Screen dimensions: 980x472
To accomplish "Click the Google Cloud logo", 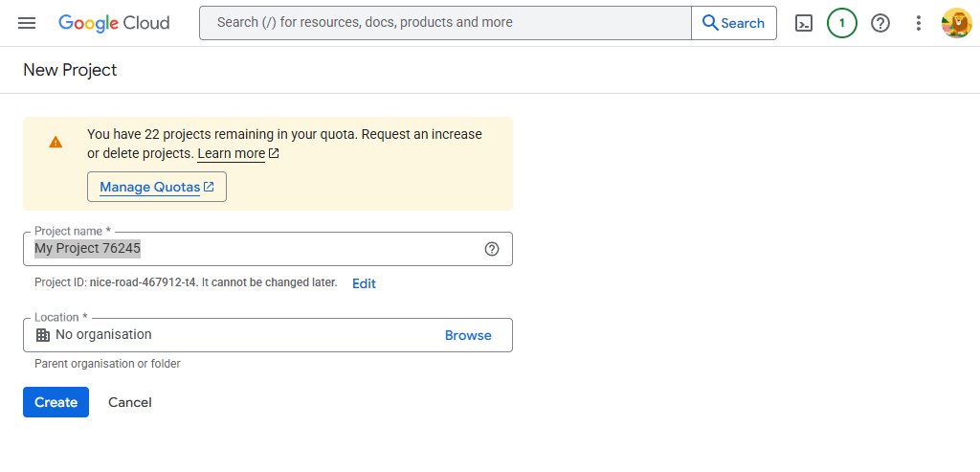I will [x=114, y=23].
